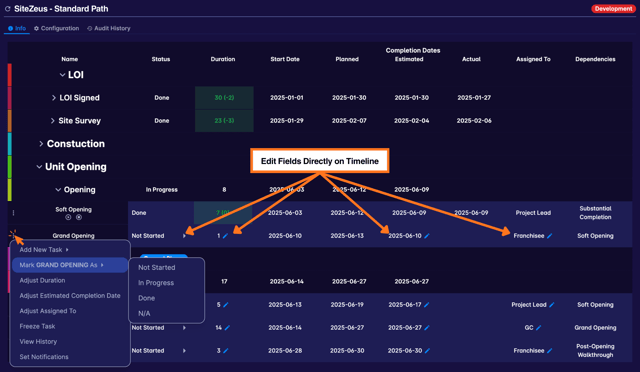Click pencil next to Project Lead assignee

(552, 305)
